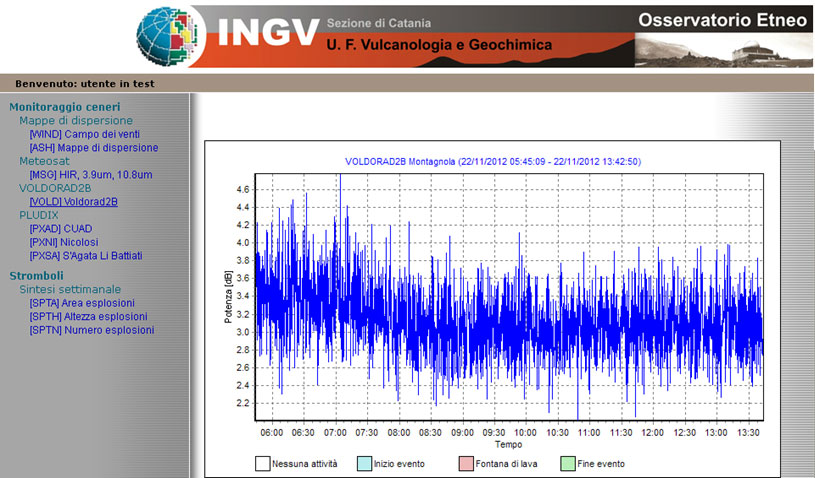
Task: Click the Meteosat section heading
Action: 44,161
